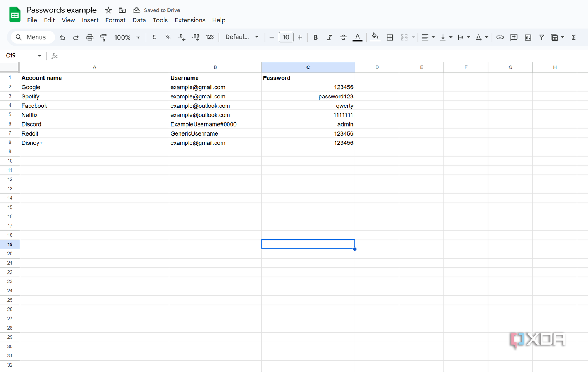This screenshot has width=588, height=372.
Task: Select the password123 cell
Action: 308,96
